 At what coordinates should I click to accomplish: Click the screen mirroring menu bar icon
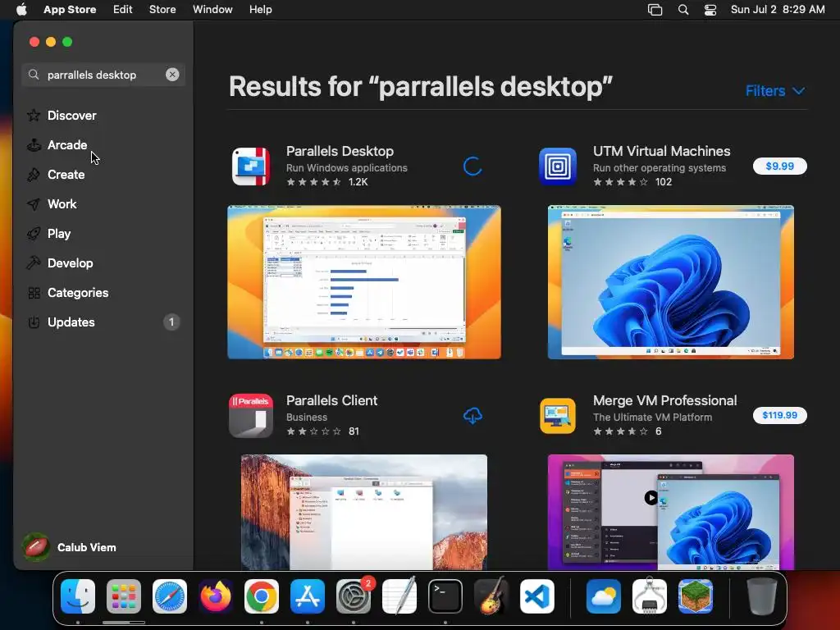point(655,10)
